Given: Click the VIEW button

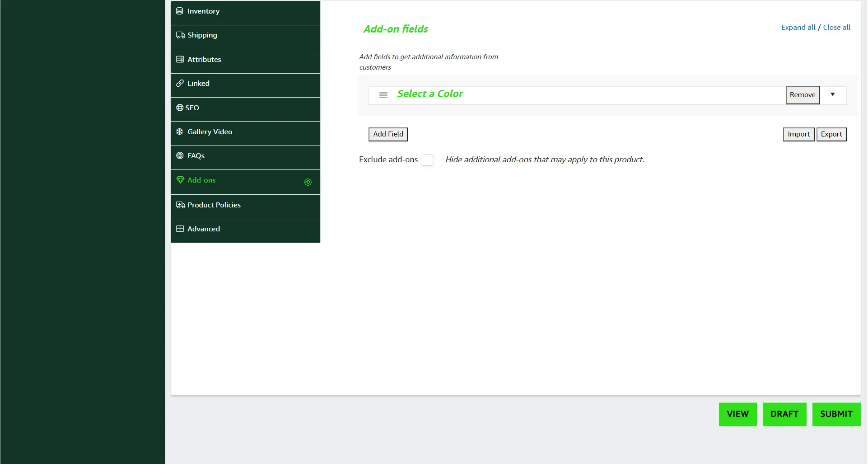Looking at the screenshot, I should tap(738, 415).
